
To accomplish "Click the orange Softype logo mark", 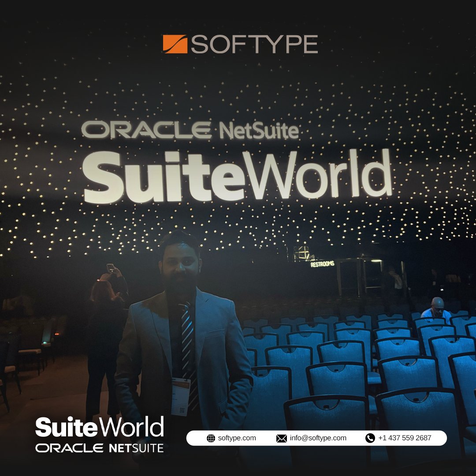I will coord(175,44).
